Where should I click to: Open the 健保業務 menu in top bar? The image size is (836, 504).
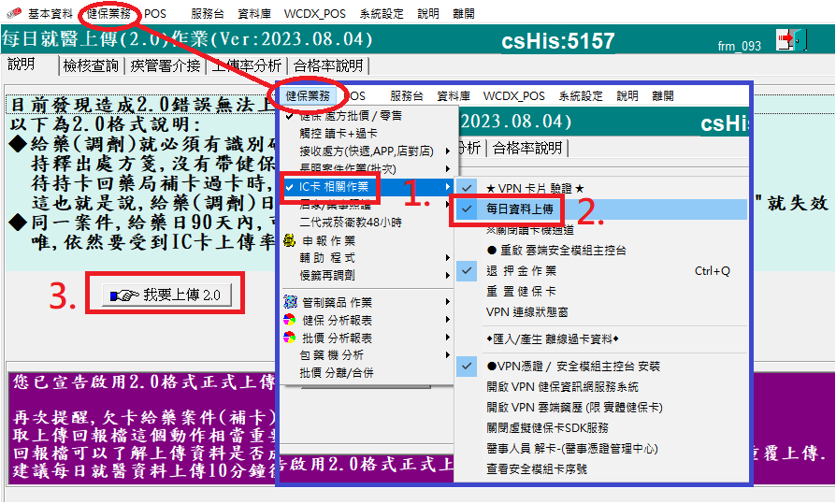pyautogui.click(x=109, y=15)
